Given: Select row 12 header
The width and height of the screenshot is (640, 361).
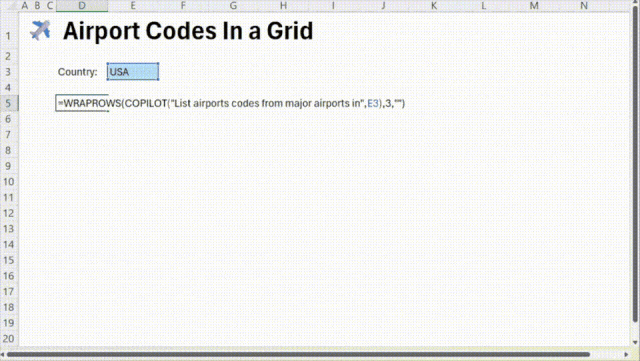Looking at the screenshot, I should point(8,213).
